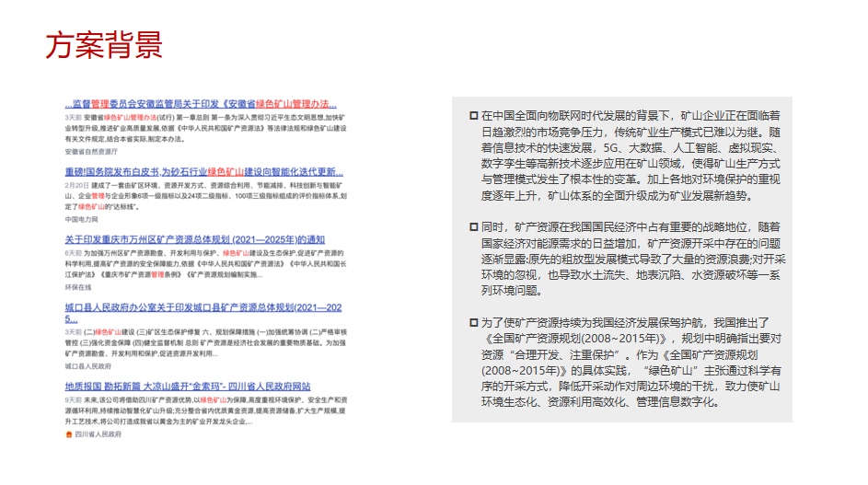Click the 城口县人民政府 source label
The image size is (868, 485).
coord(87,365)
